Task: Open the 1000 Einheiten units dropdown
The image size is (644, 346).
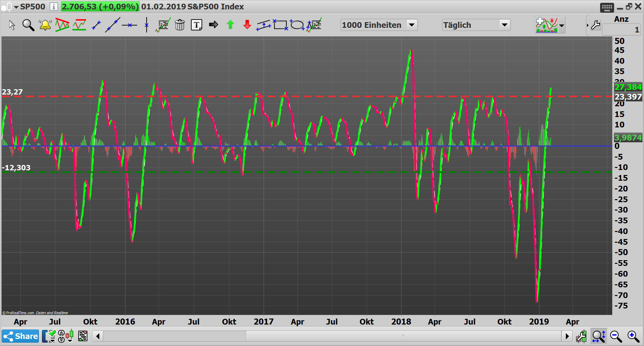Action: tap(412, 24)
